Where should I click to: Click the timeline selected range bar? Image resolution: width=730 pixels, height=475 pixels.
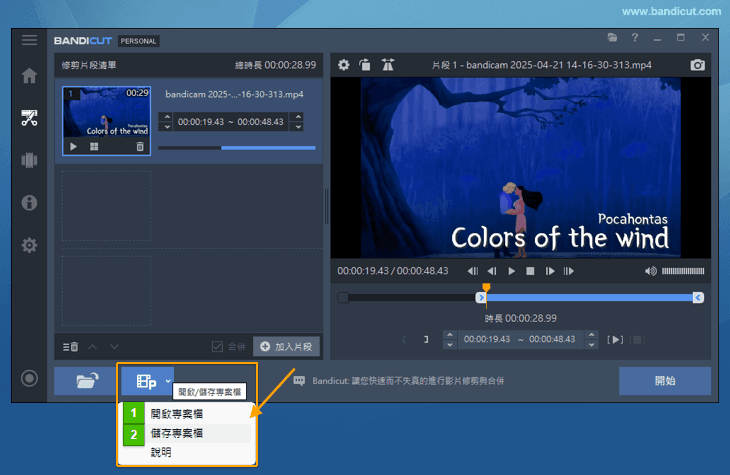(589, 298)
